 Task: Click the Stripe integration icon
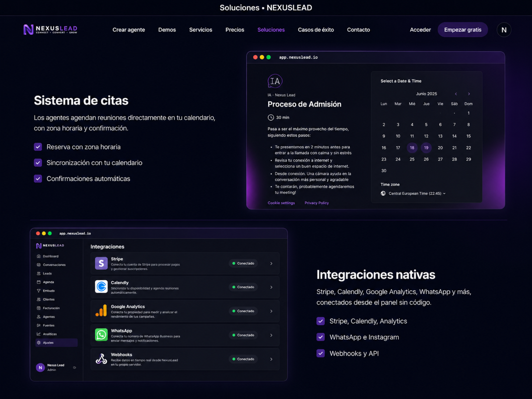[101, 263]
